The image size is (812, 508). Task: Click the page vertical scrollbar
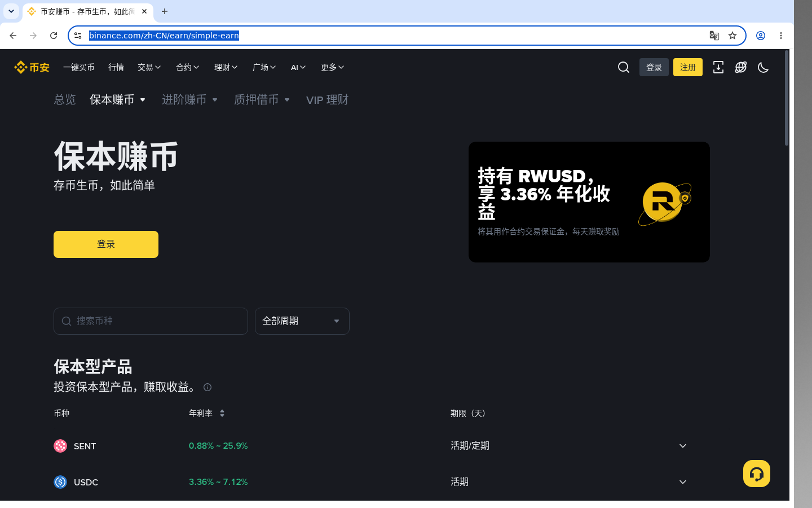coord(787,99)
